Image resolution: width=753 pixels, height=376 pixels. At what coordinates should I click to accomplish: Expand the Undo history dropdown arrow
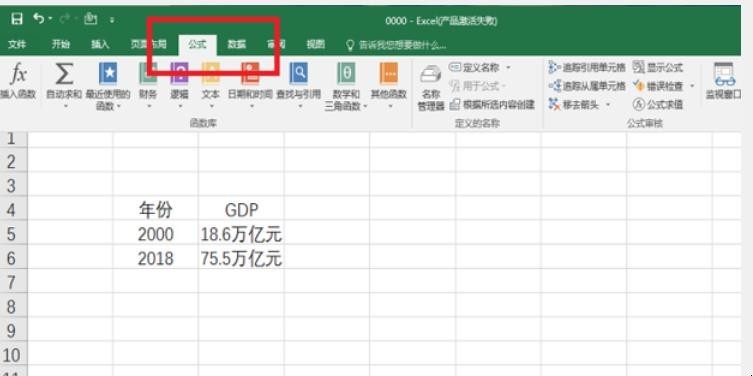[50, 20]
